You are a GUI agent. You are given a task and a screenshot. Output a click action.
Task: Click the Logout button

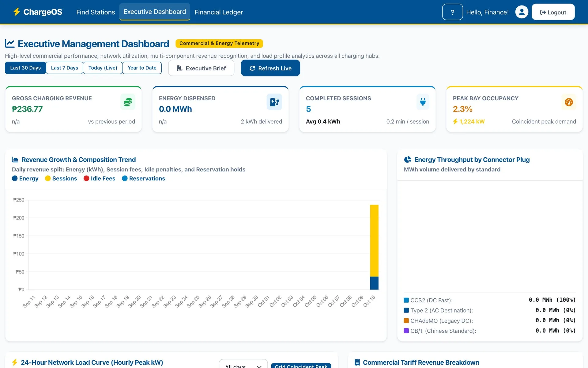[x=553, y=12]
